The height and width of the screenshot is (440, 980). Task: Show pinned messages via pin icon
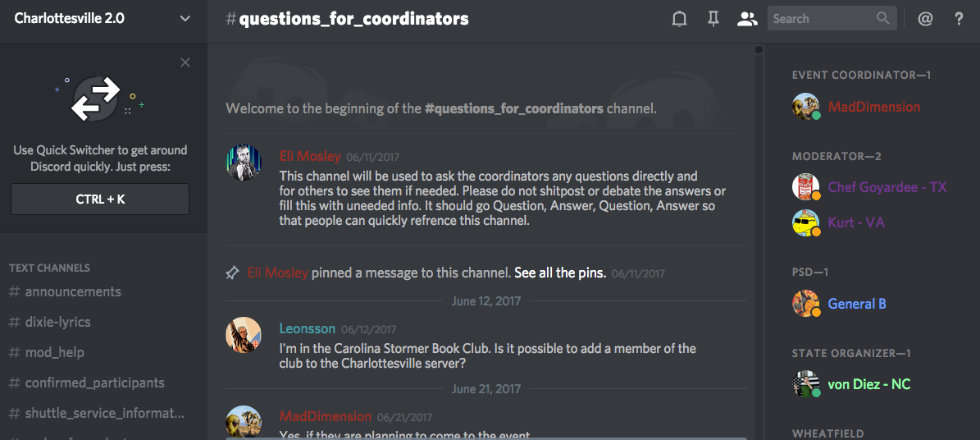(x=713, y=19)
